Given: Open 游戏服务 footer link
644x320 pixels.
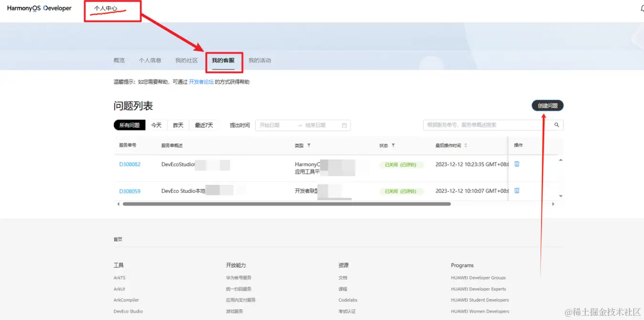Looking at the screenshot, I should click(x=234, y=311).
